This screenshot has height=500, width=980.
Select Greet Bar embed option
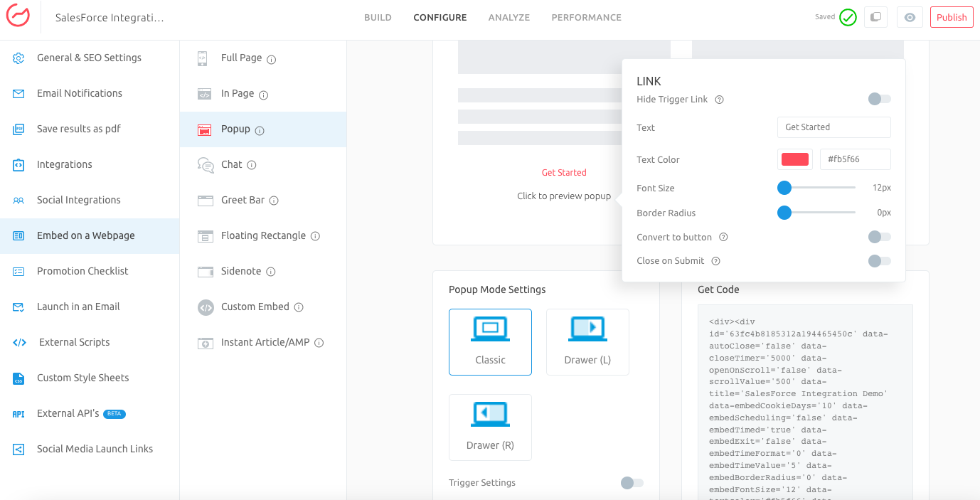[x=263, y=201]
